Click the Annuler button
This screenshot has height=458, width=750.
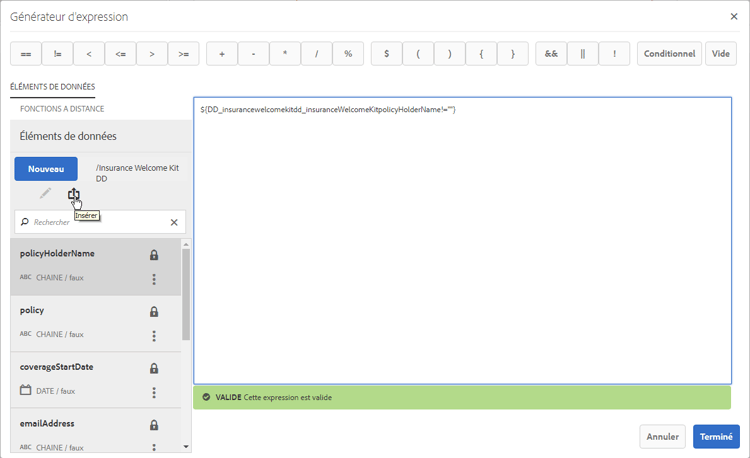pyautogui.click(x=662, y=436)
